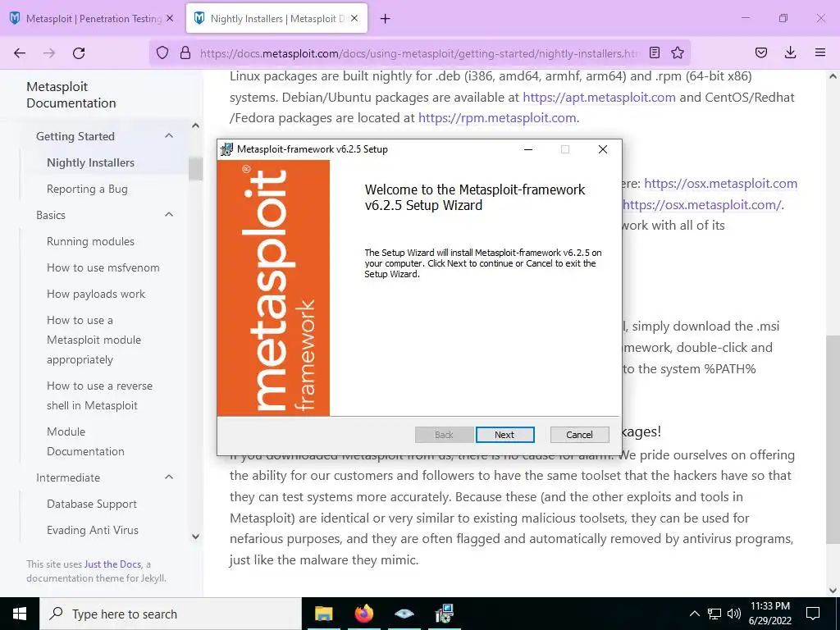The width and height of the screenshot is (840, 630).
Task: Open the Firefox downloads arrow icon
Action: (790, 52)
